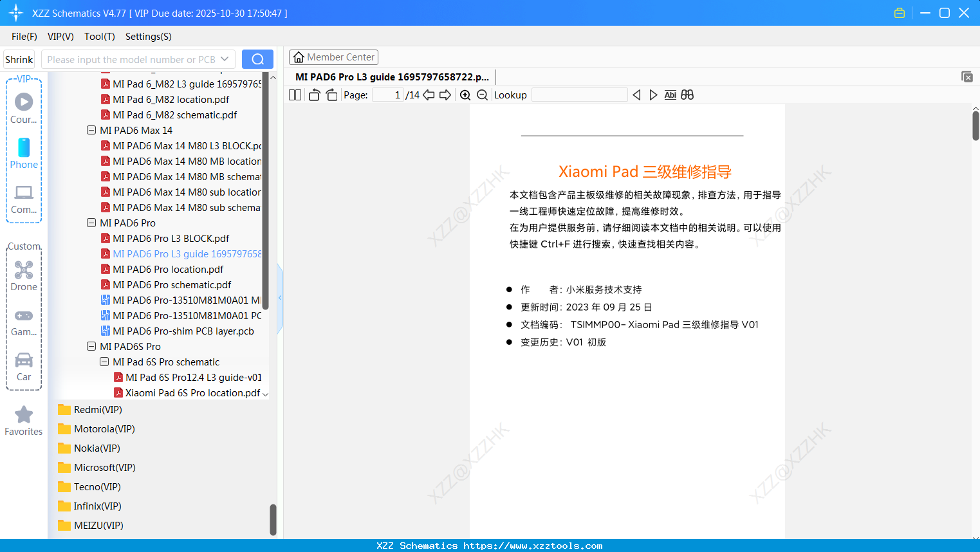The image size is (980, 552).
Task: Rotate the PDF page clockwise
Action: (x=331, y=95)
